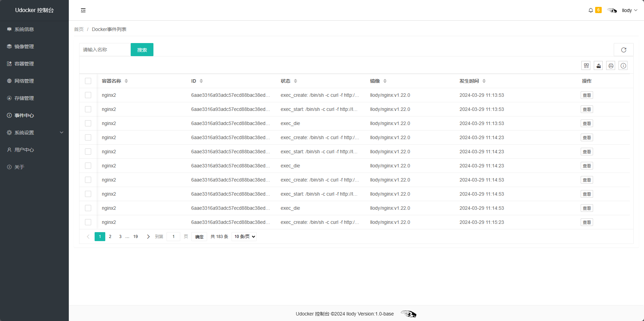
Task: Click 查看 for 11:14:53 exec_die row
Action: 587,208
